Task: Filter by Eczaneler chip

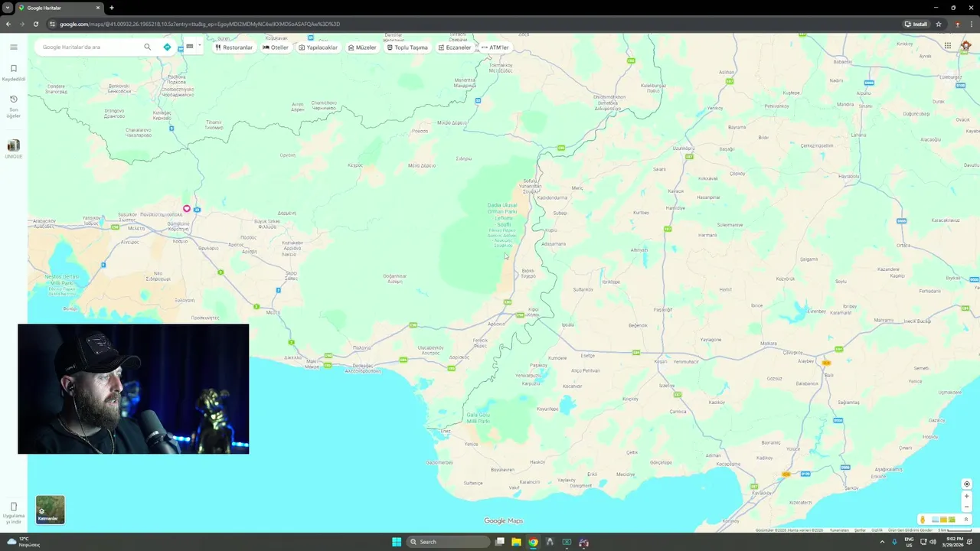Action: click(455, 47)
